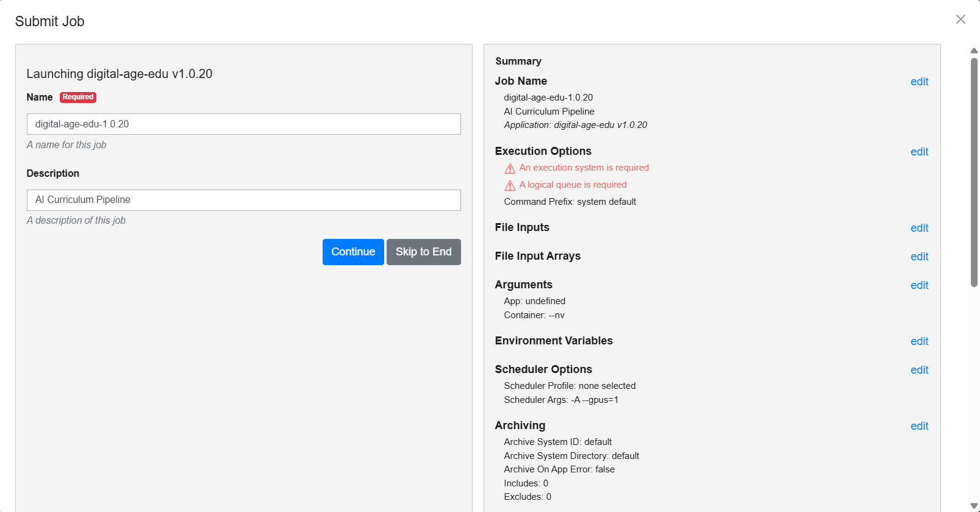980x512 pixels.
Task: Edit the Archiving section
Action: [x=919, y=426]
